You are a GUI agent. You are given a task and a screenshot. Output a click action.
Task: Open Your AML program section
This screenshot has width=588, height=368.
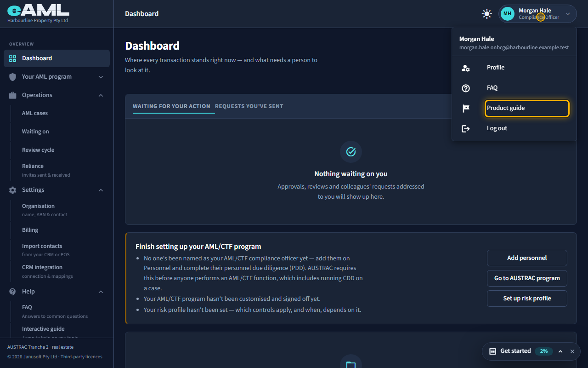(57, 77)
